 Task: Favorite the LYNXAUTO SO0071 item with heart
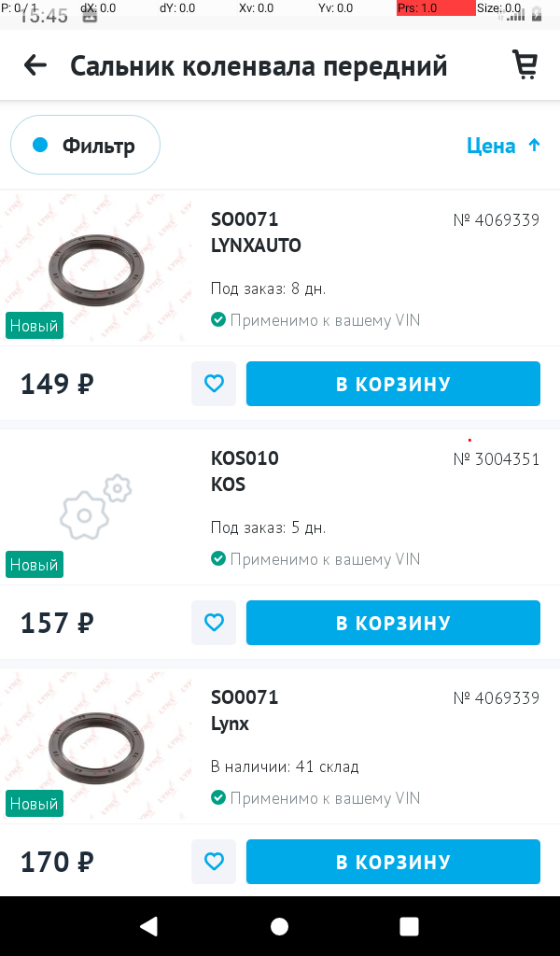[x=214, y=384]
